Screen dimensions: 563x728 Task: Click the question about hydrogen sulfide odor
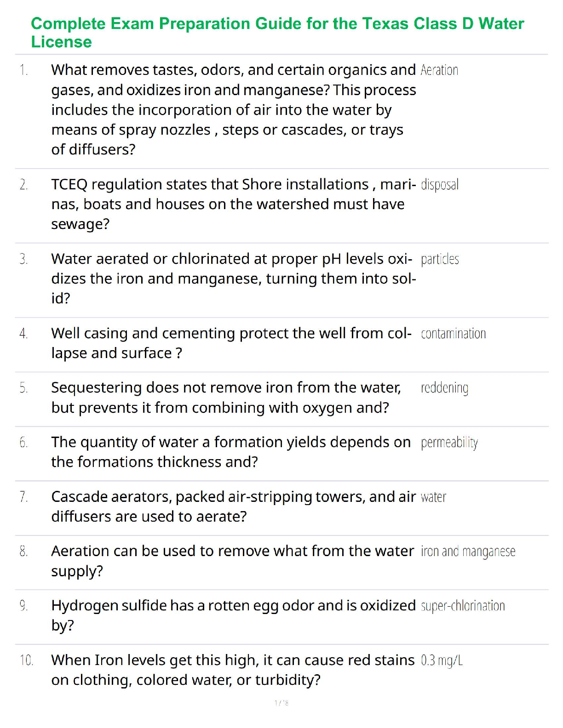click(233, 615)
